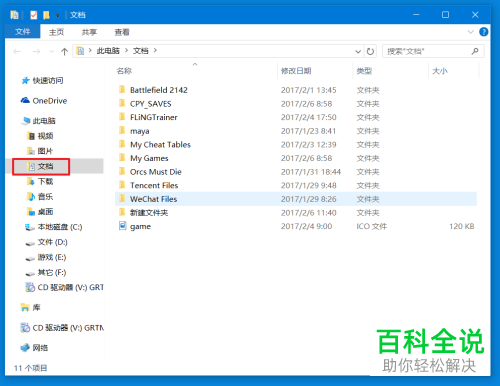Click the Tencent Files folder icon
Viewport: 500px width, 386px height.
point(122,185)
